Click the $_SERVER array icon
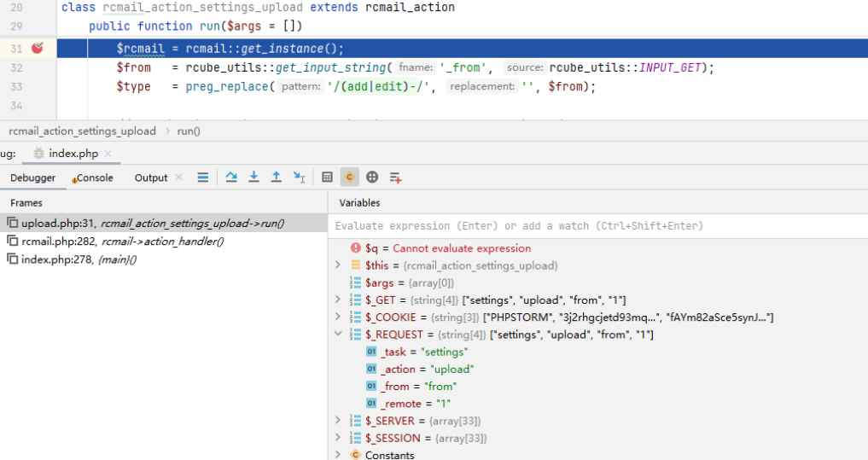The height and width of the screenshot is (460, 868). click(x=355, y=421)
